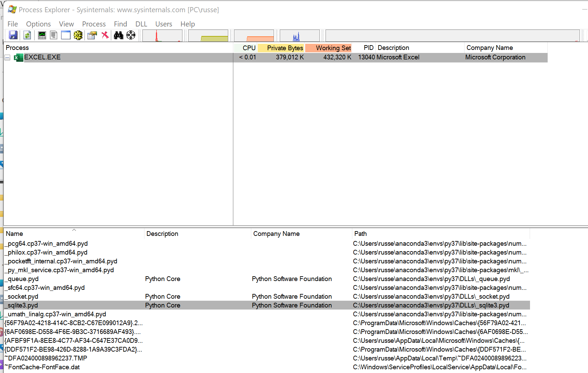Toggle the lower pane window icon
This screenshot has width=588, height=373.
pos(65,35)
